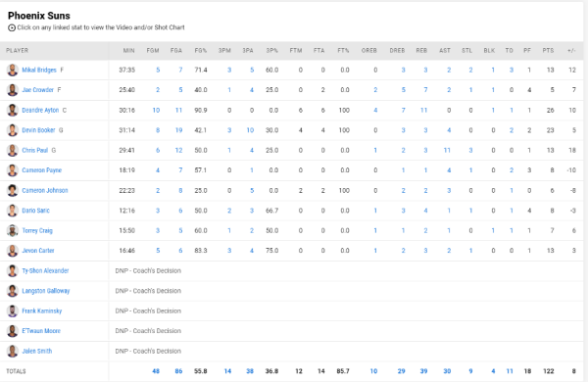
Task: Click the REB column header
Action: click(x=421, y=50)
